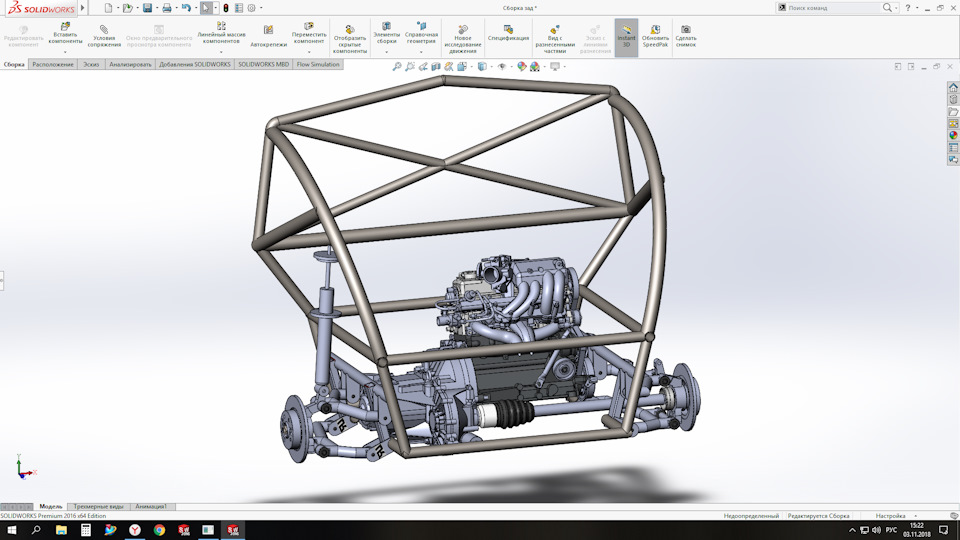
Task: Open Линейный массив компонентов (Linear Component Pattern) tool
Action: pyautogui.click(x=221, y=26)
